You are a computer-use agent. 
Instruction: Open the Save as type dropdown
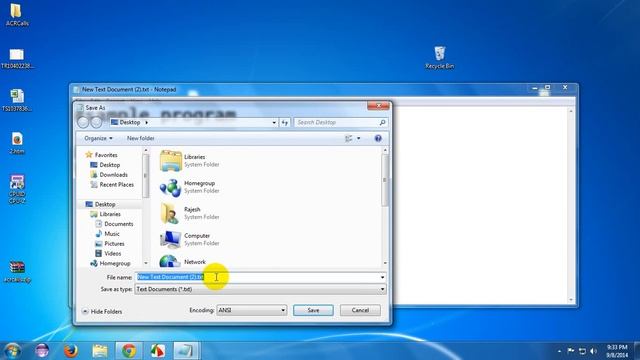click(260, 289)
